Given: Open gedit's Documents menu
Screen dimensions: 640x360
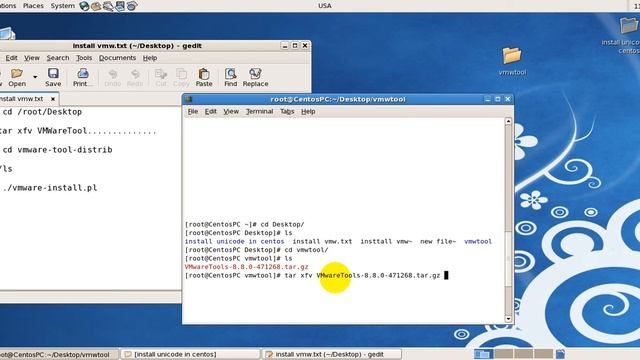Looking at the screenshot, I should [x=117, y=58].
